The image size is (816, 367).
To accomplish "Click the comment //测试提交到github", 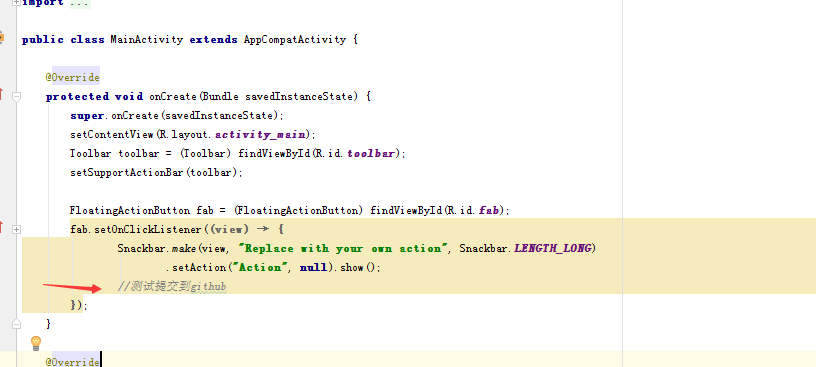I will (172, 286).
